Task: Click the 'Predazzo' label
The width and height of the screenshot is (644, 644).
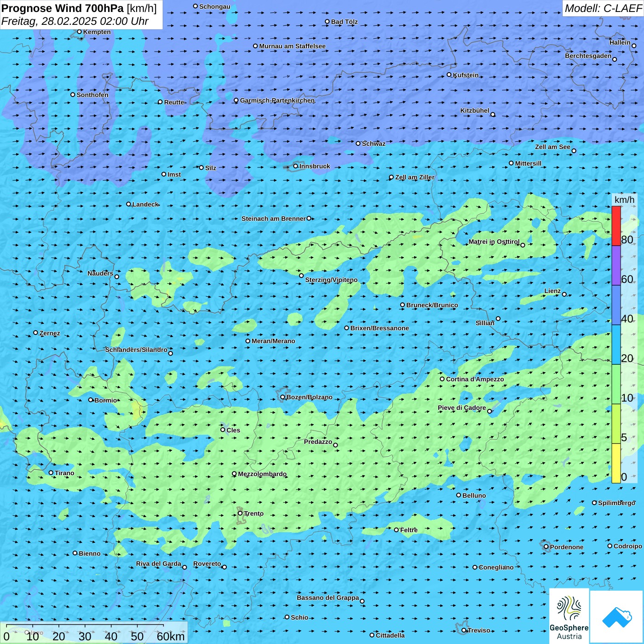Action: point(318,442)
